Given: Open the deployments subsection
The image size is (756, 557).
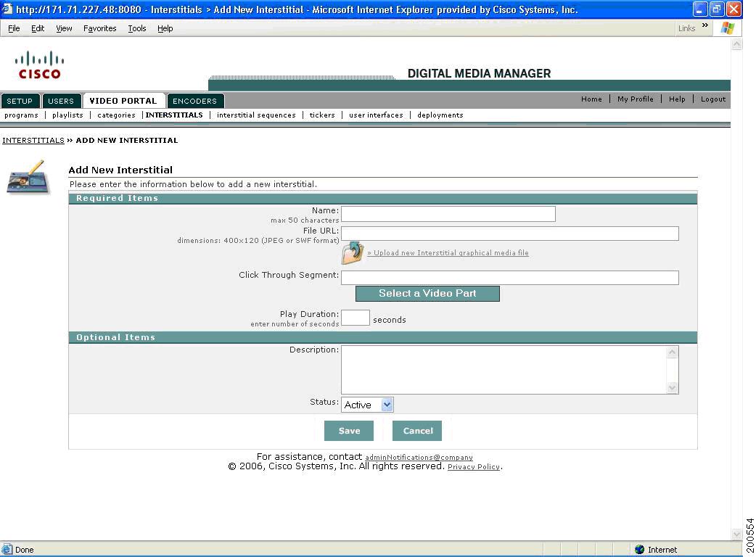Looking at the screenshot, I should (x=440, y=115).
